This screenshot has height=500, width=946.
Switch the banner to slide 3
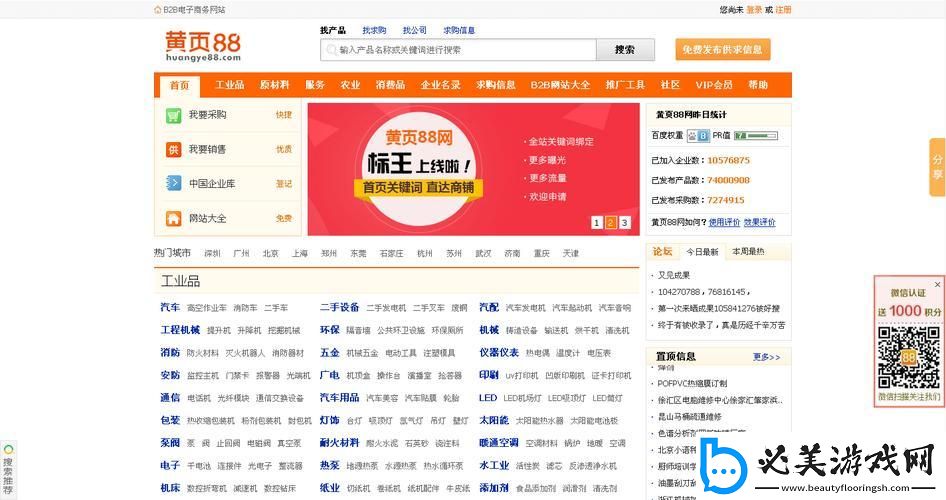(x=625, y=222)
